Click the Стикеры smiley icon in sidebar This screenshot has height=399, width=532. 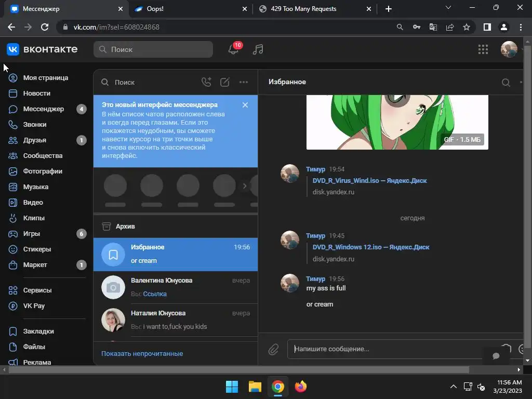click(13, 249)
